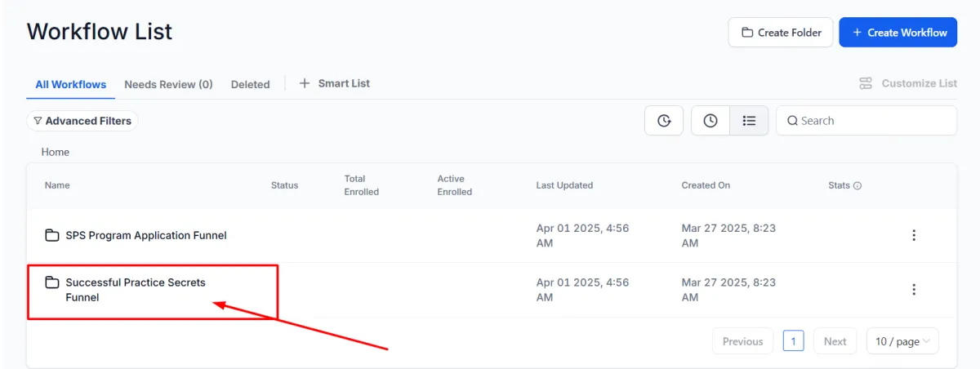This screenshot has height=369, width=980.
Task: Switch to the plain clock recent view
Action: point(710,121)
